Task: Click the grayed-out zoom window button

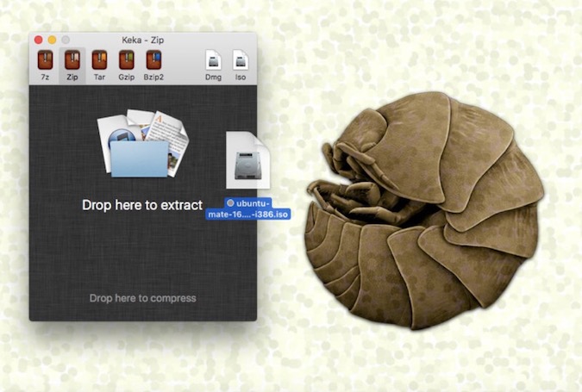Action: point(66,40)
